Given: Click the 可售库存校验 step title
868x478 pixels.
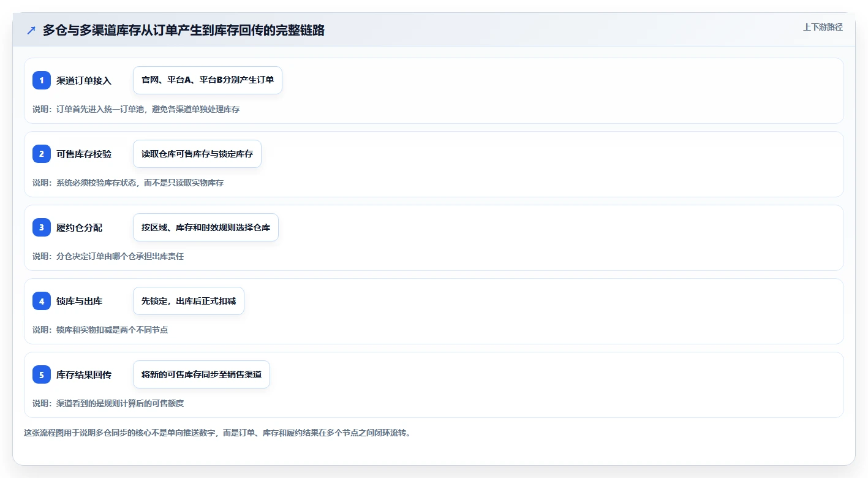Looking at the screenshot, I should tap(84, 154).
